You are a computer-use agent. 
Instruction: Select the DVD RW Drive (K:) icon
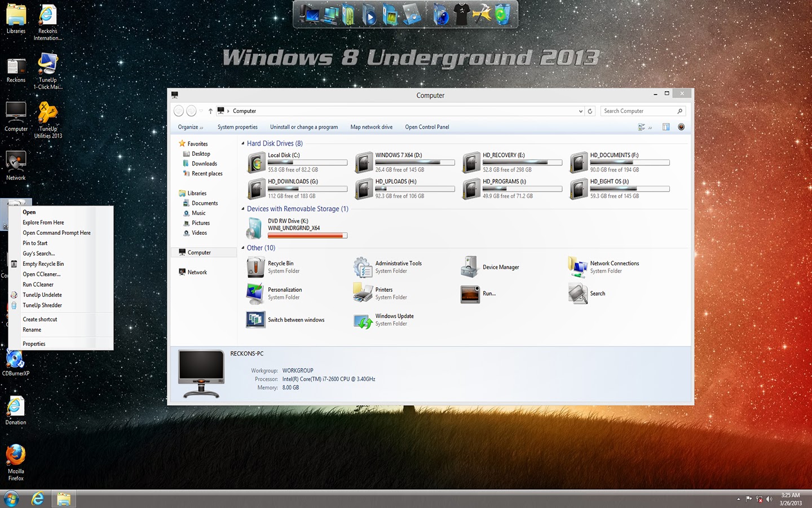point(255,229)
